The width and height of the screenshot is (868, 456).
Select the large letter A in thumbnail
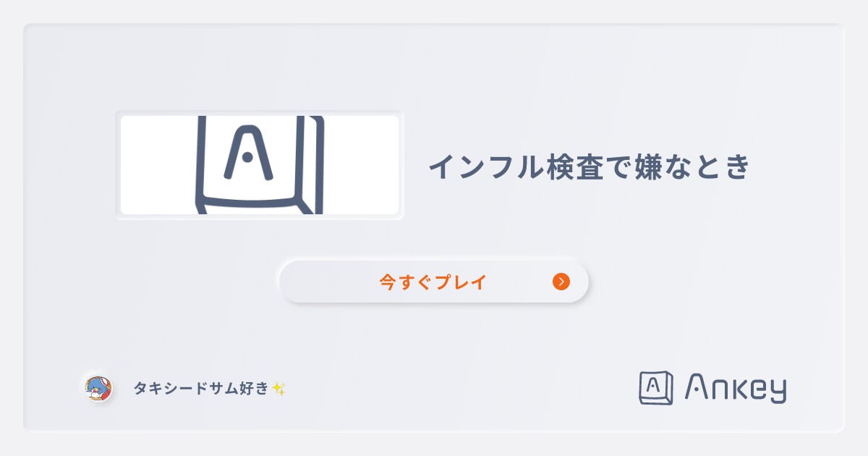tap(248, 154)
